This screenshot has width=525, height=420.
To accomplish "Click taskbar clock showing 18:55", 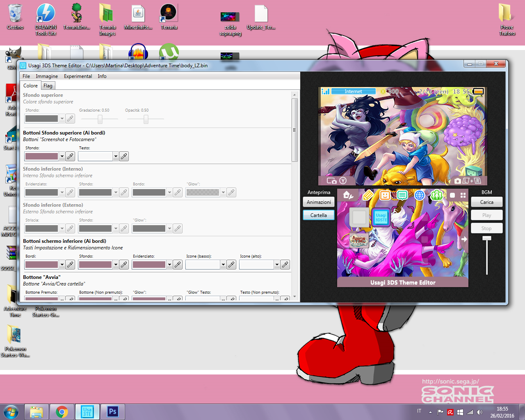I will (x=502, y=412).
